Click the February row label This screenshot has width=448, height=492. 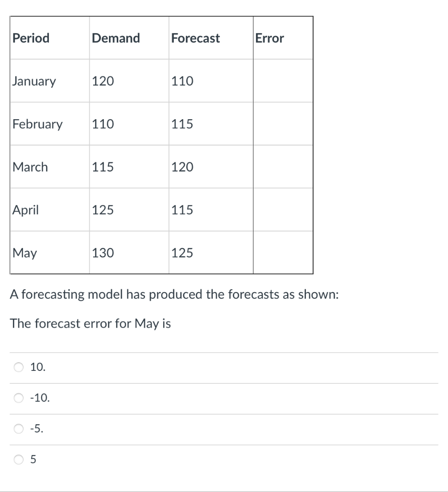tap(36, 124)
